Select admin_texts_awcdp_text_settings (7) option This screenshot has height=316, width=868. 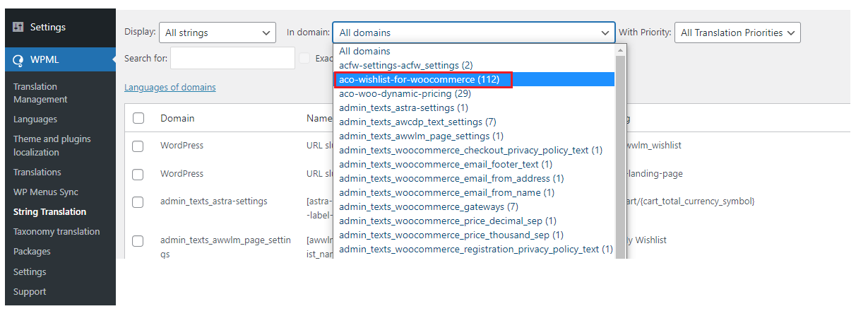[474, 122]
